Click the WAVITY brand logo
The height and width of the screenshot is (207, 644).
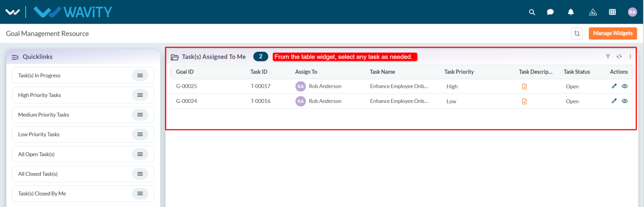73,12
